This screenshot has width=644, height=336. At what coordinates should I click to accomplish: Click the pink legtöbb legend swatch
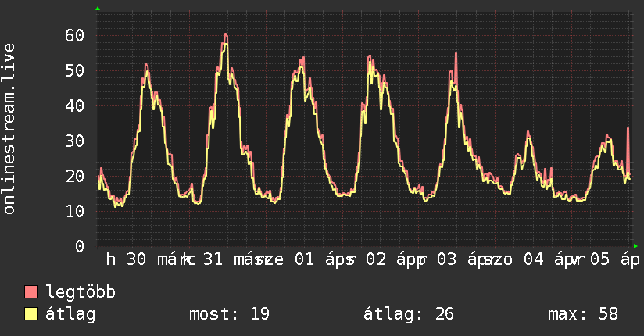pyautogui.click(x=30, y=291)
